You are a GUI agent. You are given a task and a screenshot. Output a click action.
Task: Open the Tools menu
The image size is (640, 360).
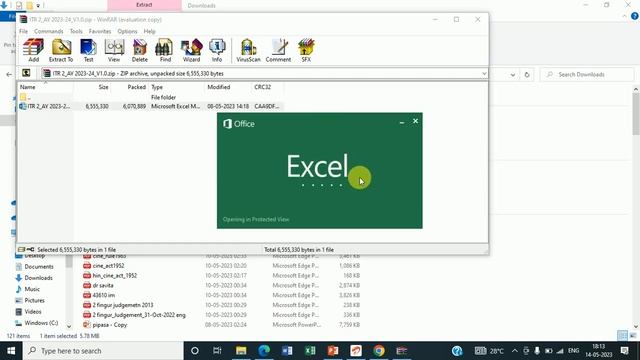point(76,31)
